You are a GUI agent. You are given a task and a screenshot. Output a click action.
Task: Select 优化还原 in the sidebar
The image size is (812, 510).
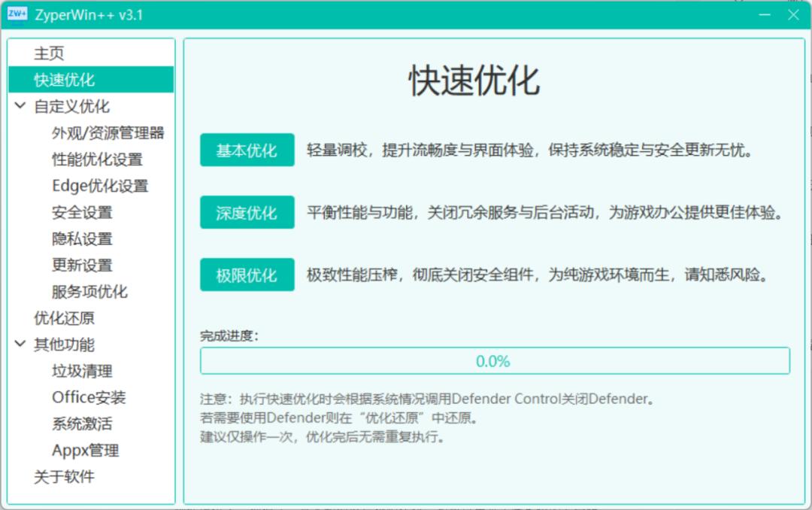(62, 317)
